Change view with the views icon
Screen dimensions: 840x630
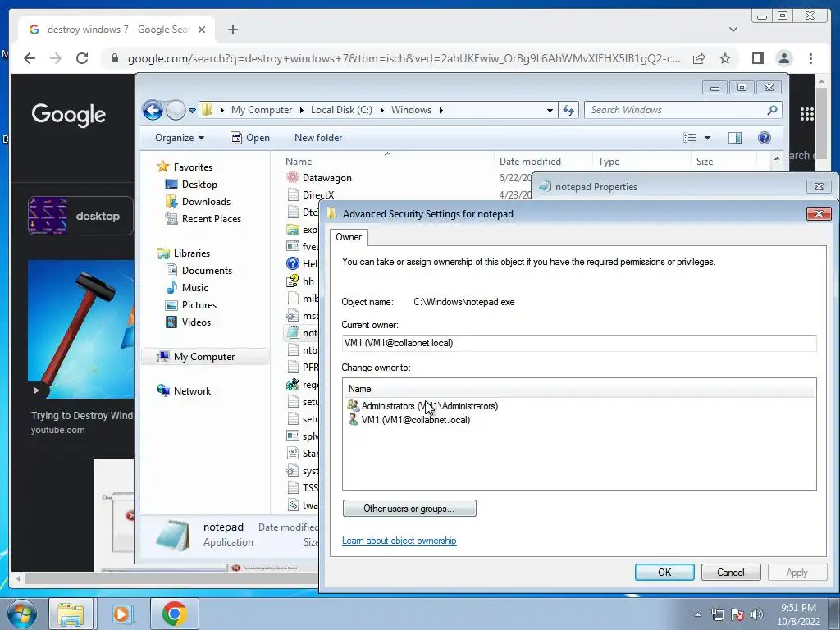point(689,138)
